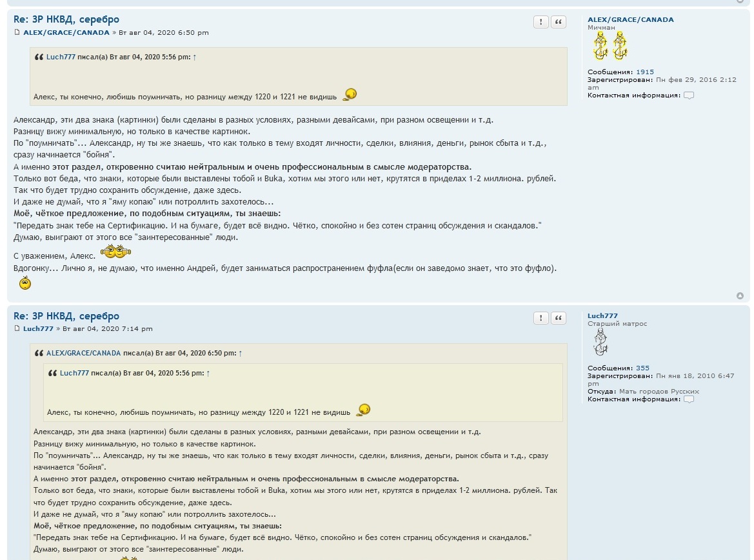View ALEX/GRACE/CANADA's 1915 posts
This screenshot has height=560, width=754.
tap(644, 72)
